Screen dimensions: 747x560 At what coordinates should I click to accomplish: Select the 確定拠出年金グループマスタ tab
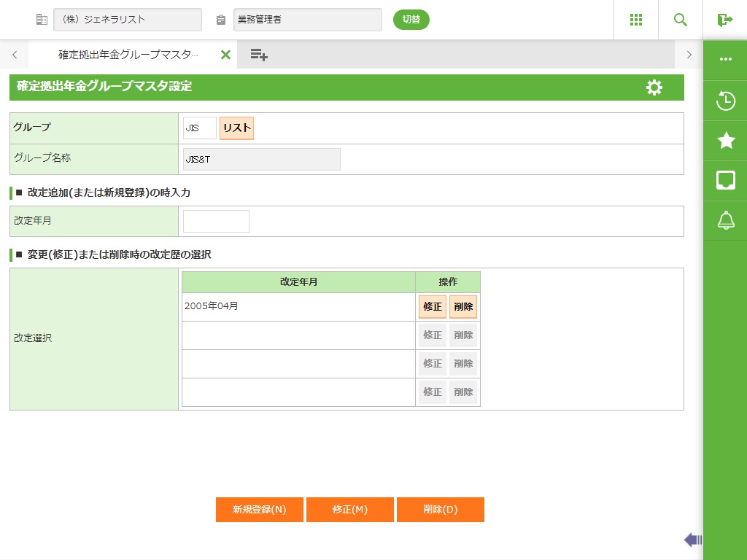tap(128, 55)
